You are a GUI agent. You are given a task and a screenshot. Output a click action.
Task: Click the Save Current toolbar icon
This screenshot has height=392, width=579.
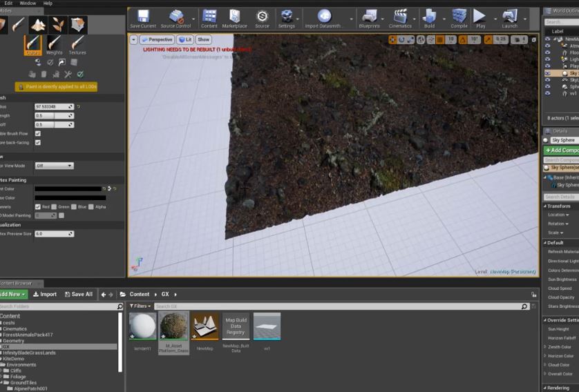143,18
